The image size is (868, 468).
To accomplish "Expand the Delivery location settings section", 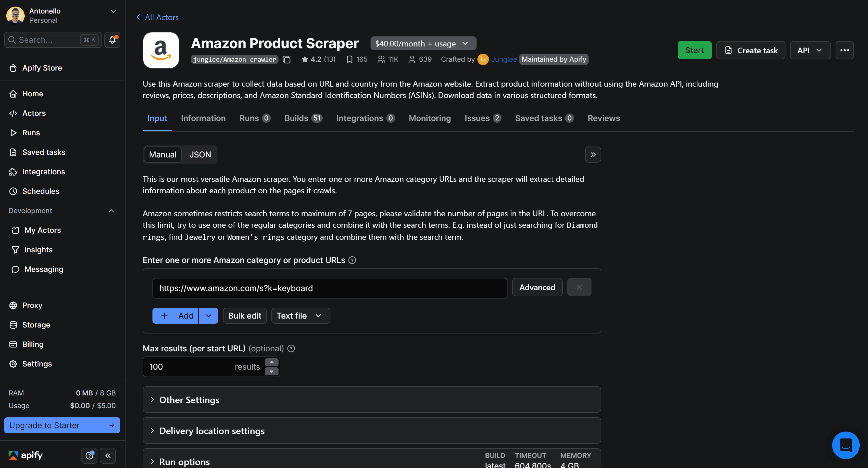I will 211,430.
